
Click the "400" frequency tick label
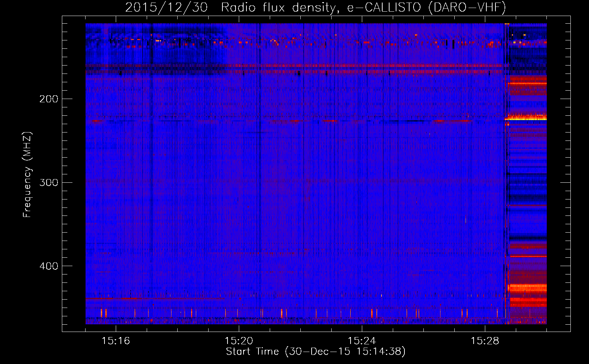pos(49,266)
